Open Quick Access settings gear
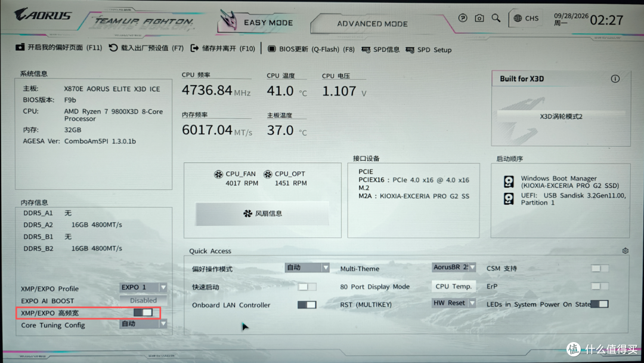The height and width of the screenshot is (363, 644). click(625, 251)
